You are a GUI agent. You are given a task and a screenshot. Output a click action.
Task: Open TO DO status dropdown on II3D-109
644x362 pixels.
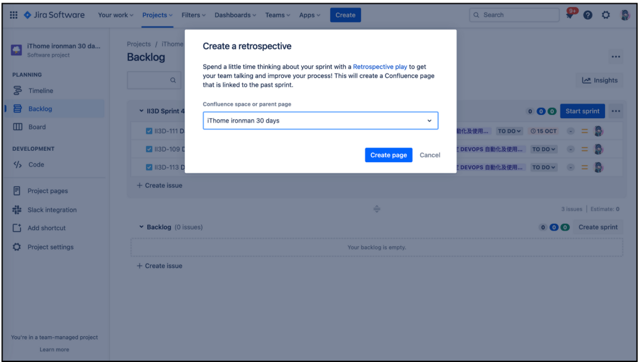coord(543,149)
